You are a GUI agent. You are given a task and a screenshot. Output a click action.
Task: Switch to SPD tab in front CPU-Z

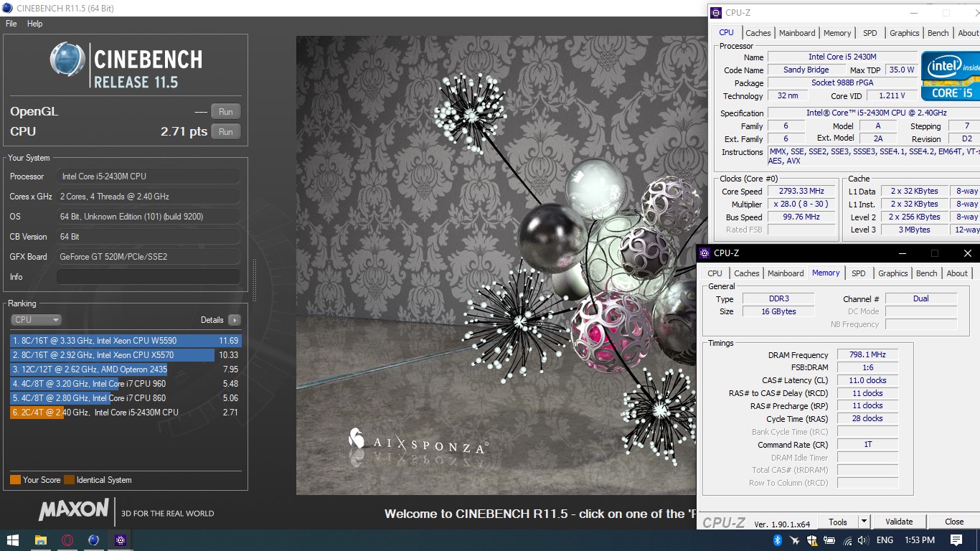tap(859, 273)
